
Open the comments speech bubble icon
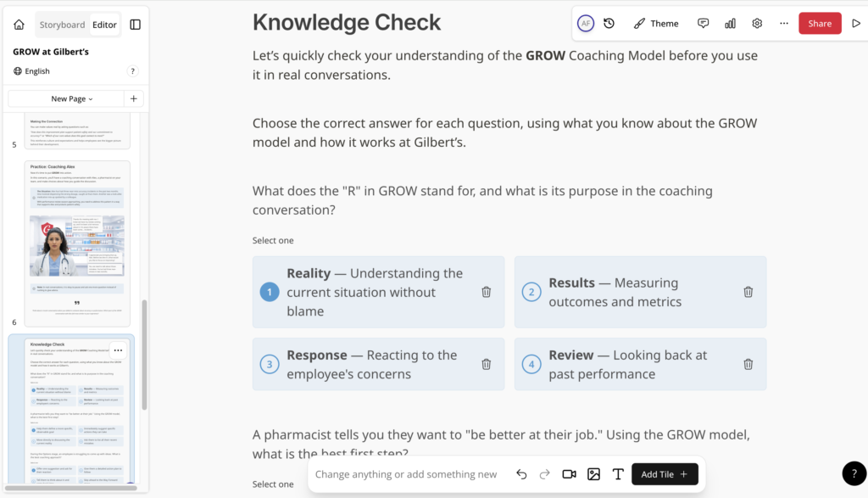[703, 24]
